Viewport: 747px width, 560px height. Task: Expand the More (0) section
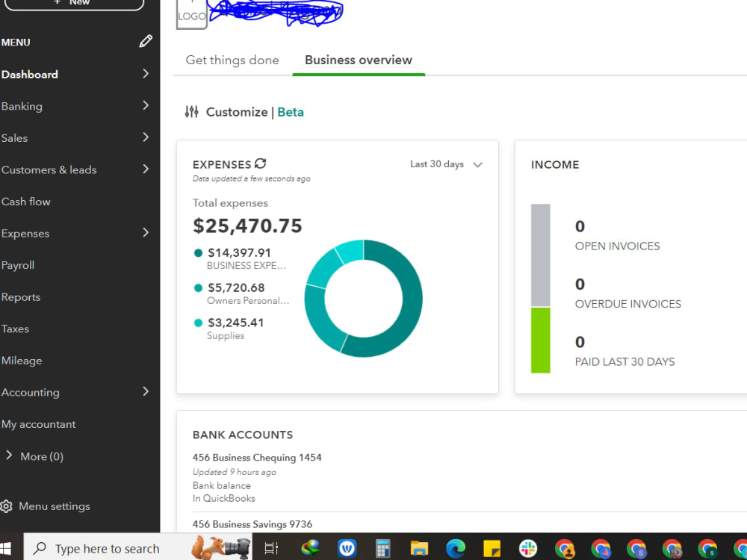tap(34, 456)
